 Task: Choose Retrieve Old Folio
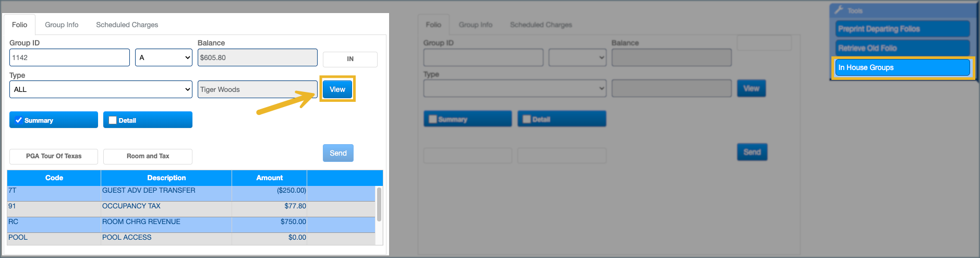pyautogui.click(x=902, y=48)
